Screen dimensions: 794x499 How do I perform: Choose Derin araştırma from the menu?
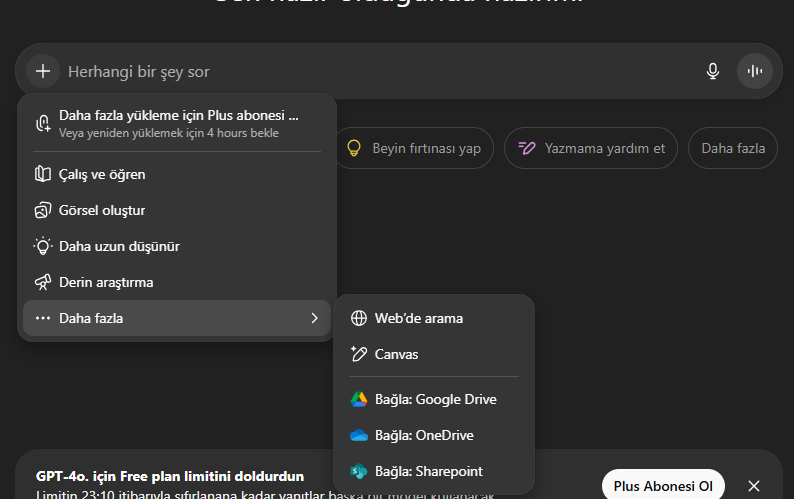coord(177,282)
